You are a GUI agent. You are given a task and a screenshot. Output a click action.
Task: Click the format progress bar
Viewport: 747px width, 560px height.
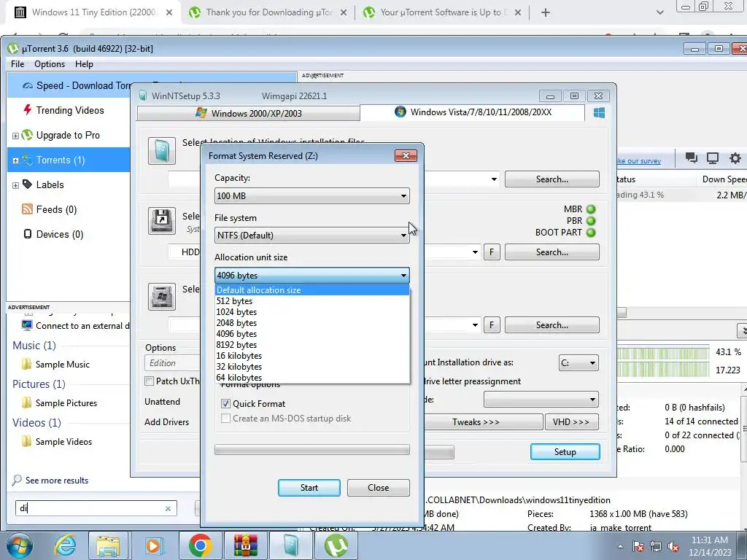tap(312, 449)
